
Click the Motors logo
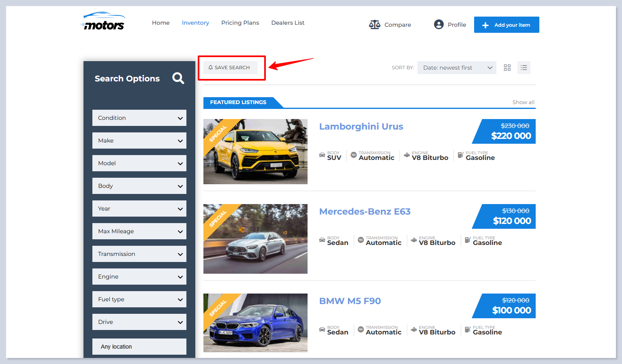[x=104, y=22]
